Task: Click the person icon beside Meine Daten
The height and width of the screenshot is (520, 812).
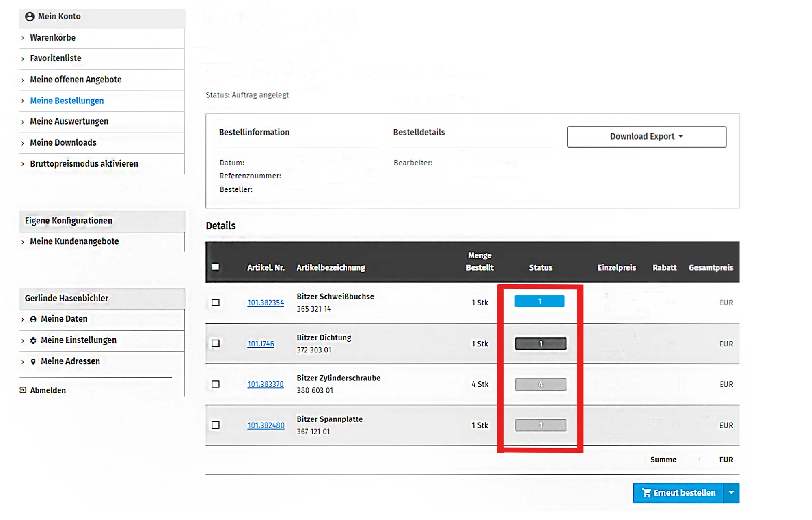Action: [x=33, y=319]
